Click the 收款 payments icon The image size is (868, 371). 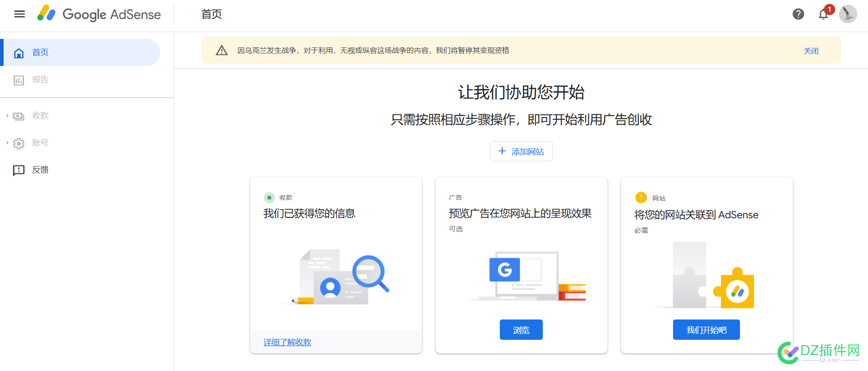(x=19, y=116)
